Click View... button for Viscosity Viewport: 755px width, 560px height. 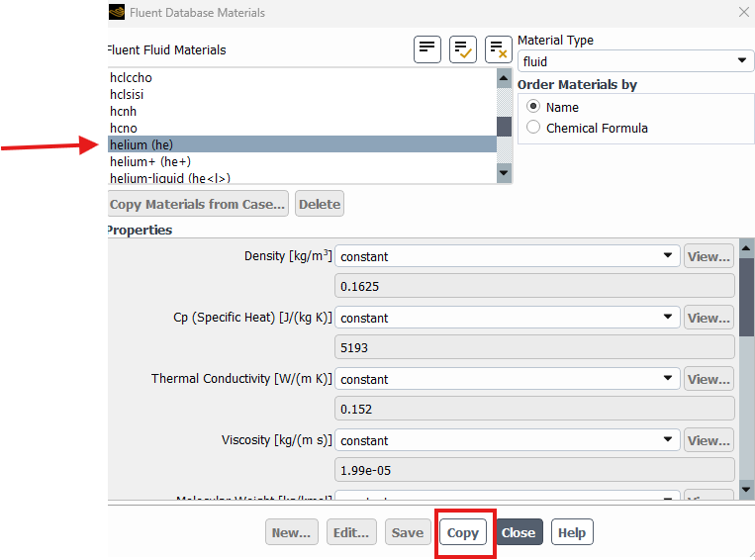[708, 440]
